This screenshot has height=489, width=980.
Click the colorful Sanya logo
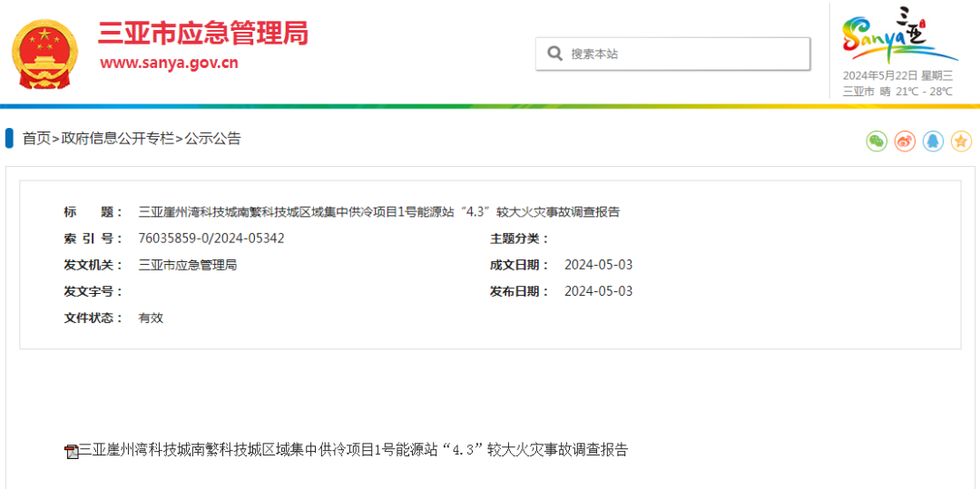pyautogui.click(x=898, y=36)
